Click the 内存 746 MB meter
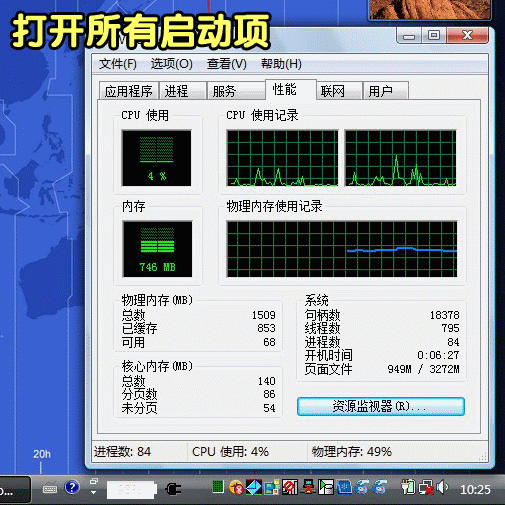This screenshot has width=505, height=505. click(x=157, y=249)
